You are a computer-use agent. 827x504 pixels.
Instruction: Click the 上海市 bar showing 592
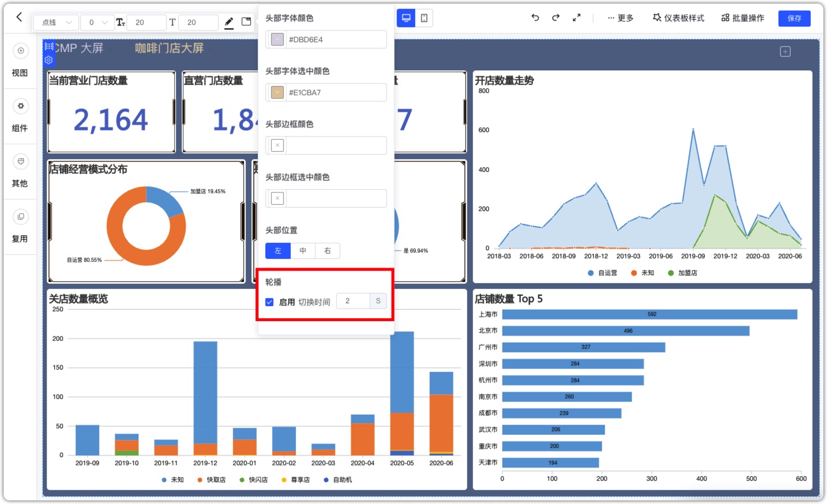649,314
